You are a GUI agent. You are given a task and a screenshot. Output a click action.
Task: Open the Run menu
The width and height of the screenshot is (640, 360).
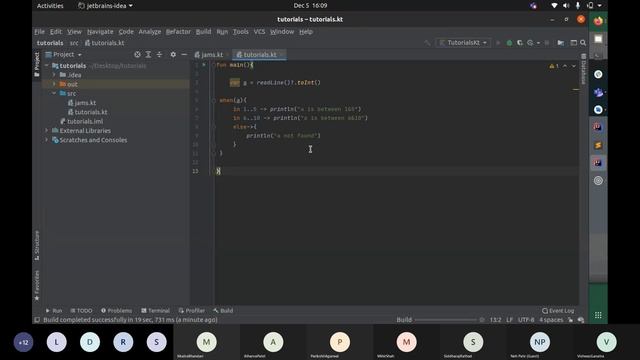click(222, 31)
